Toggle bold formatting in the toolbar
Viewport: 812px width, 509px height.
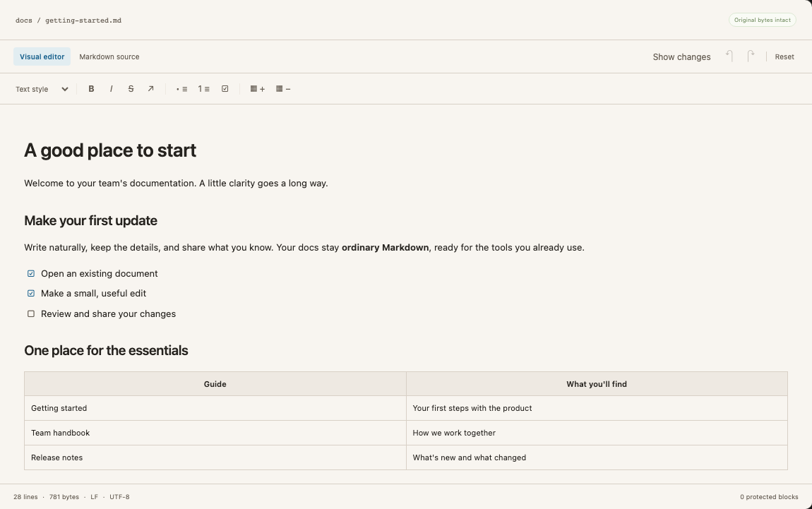coord(91,89)
